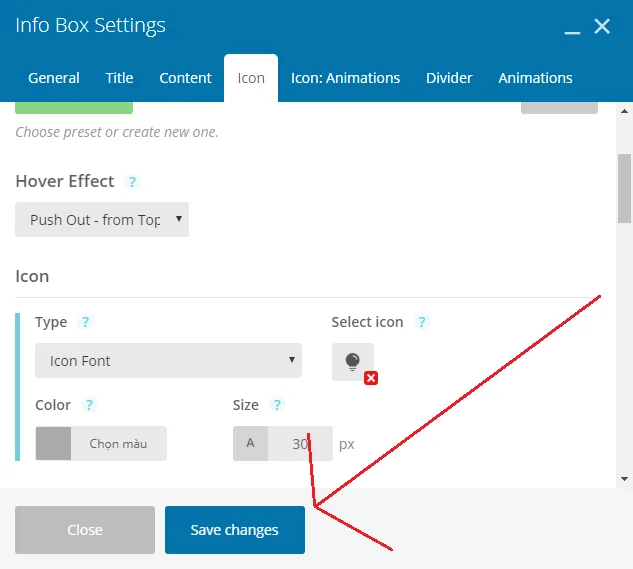Switch to the General tab
Viewport: 633px width, 569px height.
coord(54,78)
